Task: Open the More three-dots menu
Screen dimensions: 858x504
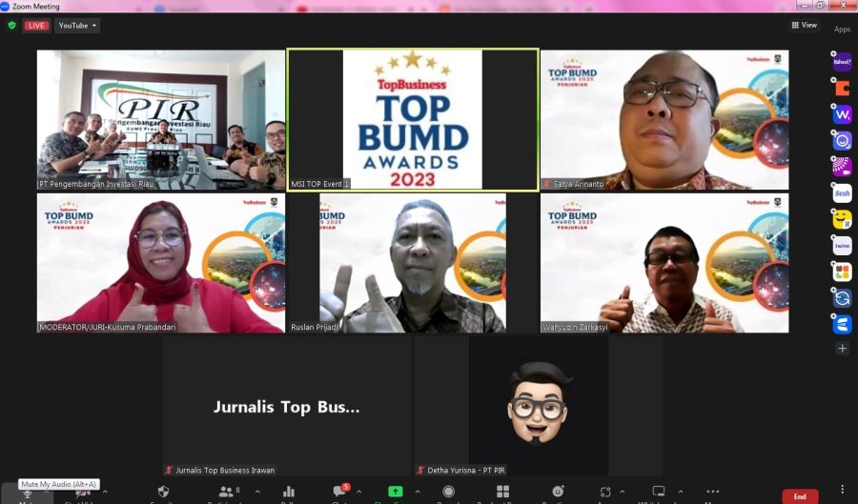Action: click(712, 492)
